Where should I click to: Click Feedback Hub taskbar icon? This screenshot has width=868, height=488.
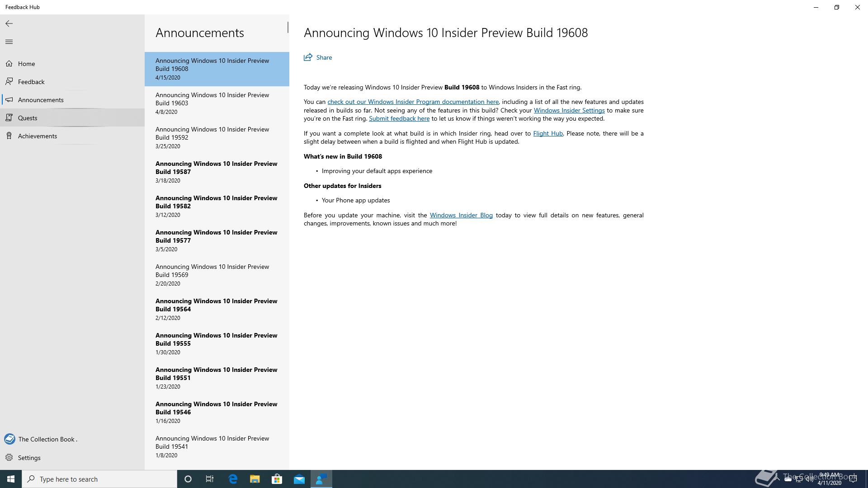click(x=321, y=479)
